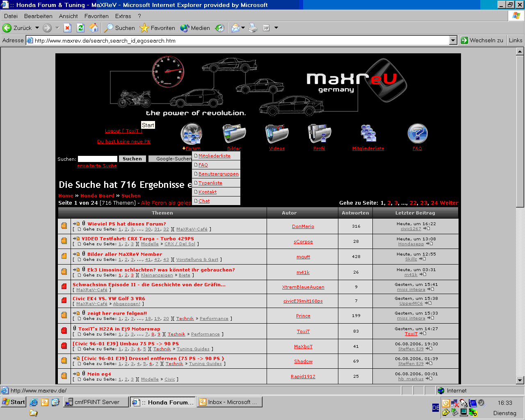
Task: Open the Favoriten menu in menu bar
Action: (96, 16)
